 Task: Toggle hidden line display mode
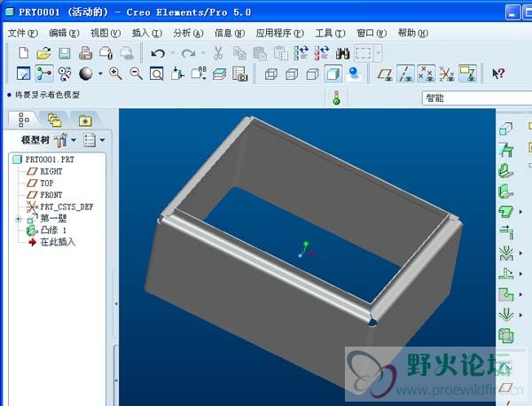[292, 74]
